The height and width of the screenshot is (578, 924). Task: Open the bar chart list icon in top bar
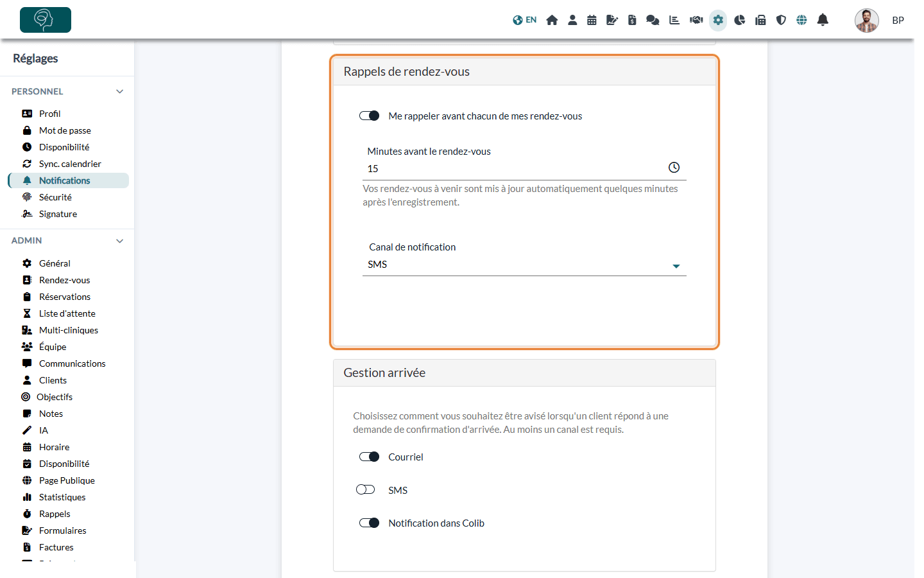coord(674,20)
